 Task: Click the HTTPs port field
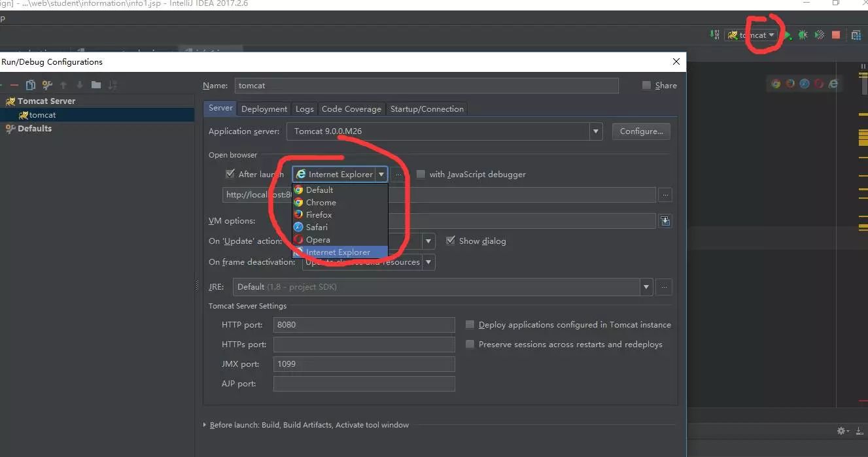click(364, 345)
